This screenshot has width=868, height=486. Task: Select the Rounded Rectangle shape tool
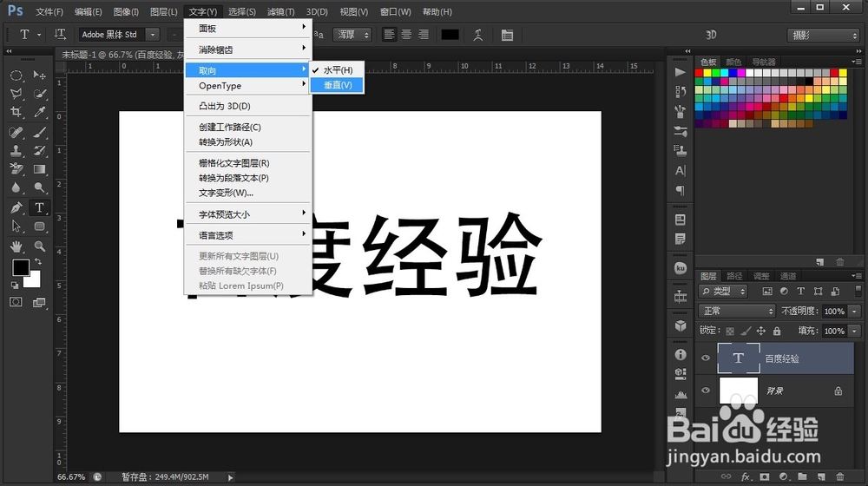[39, 226]
